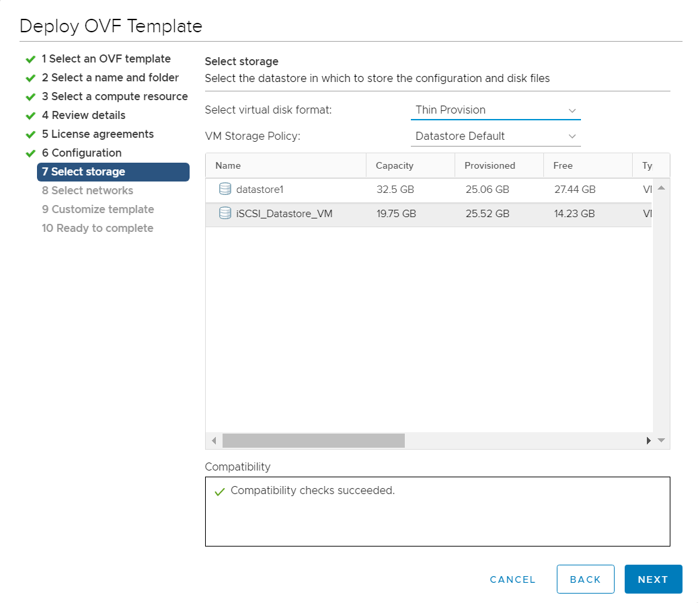Click the 32.5 GB capacity cell
This screenshot has height=603, width=700.
tap(395, 190)
